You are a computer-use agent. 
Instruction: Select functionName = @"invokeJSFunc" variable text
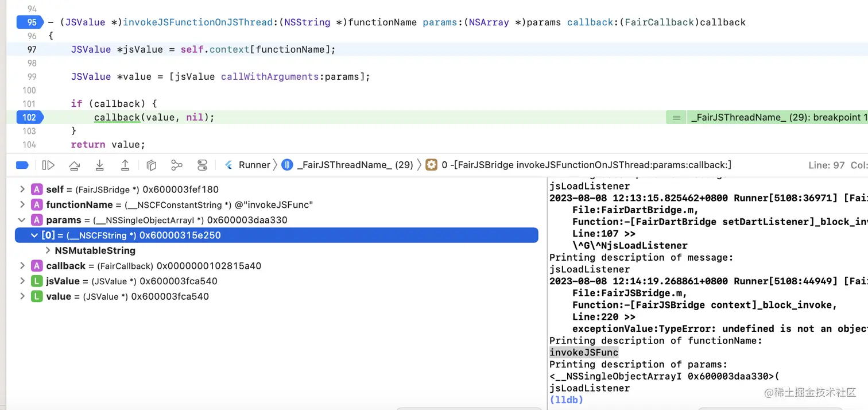180,204
